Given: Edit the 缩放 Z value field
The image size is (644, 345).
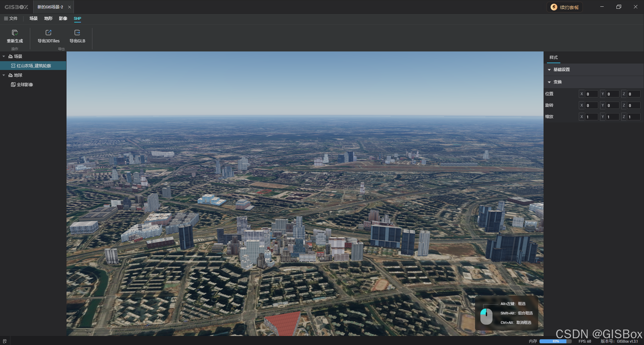Looking at the screenshot, I should point(634,117).
